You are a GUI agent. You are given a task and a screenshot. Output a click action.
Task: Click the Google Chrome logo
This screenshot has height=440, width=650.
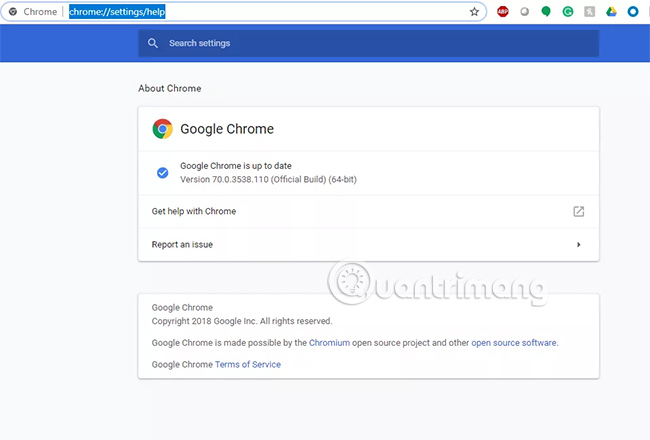pyautogui.click(x=162, y=129)
